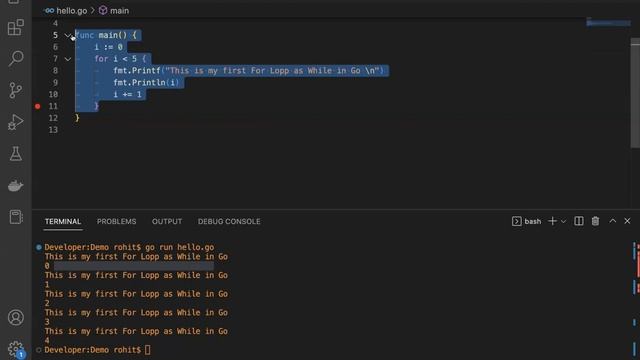The image size is (640, 360).
Task: Click line number 12 in the gutter
Action: (x=53, y=118)
